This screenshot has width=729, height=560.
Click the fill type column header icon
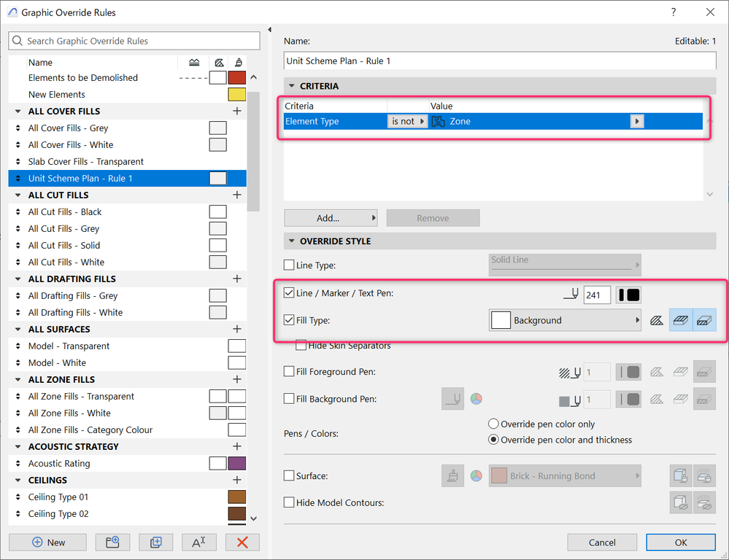coord(218,62)
